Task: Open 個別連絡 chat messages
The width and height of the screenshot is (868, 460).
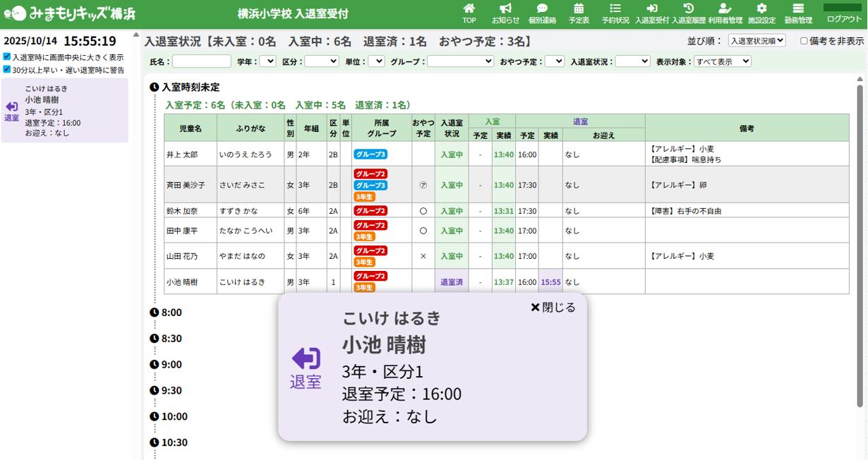Action: coord(542,13)
